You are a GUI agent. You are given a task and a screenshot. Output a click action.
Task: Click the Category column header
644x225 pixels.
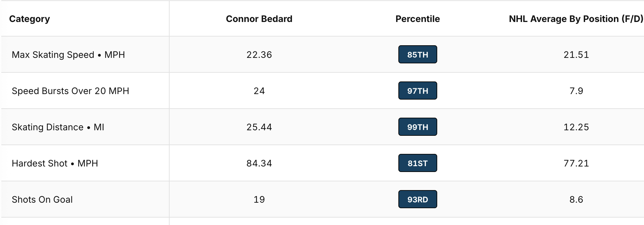(x=29, y=19)
